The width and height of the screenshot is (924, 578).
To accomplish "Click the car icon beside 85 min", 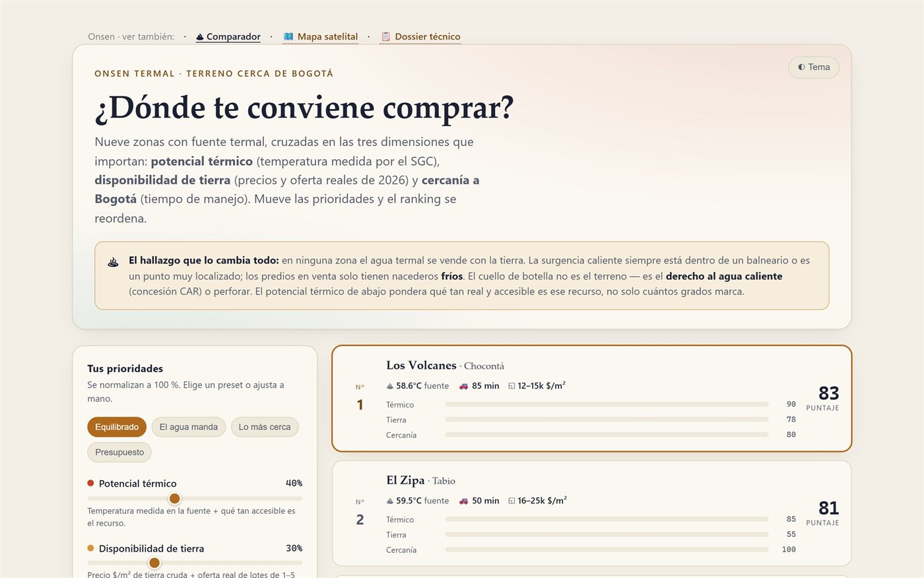I will 463,386.
